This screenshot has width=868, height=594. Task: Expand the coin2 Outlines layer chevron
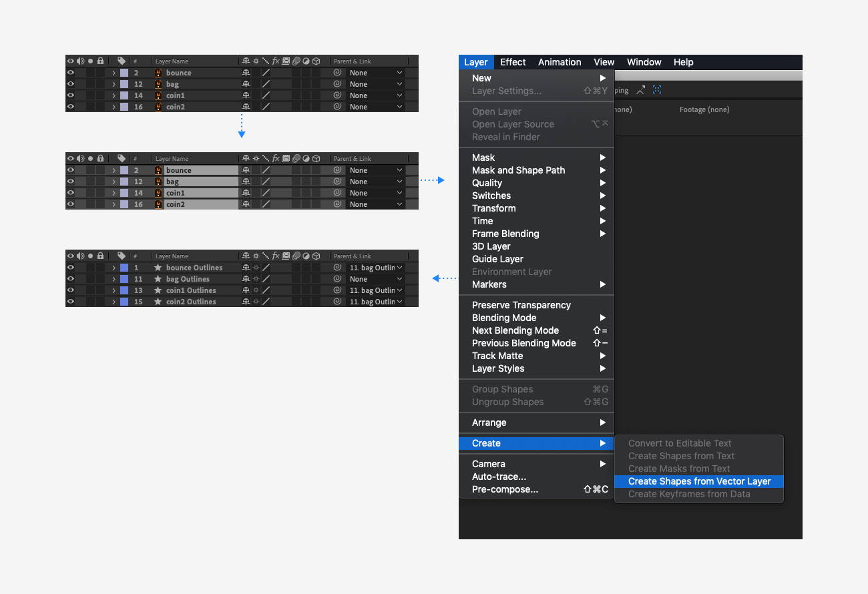click(114, 302)
